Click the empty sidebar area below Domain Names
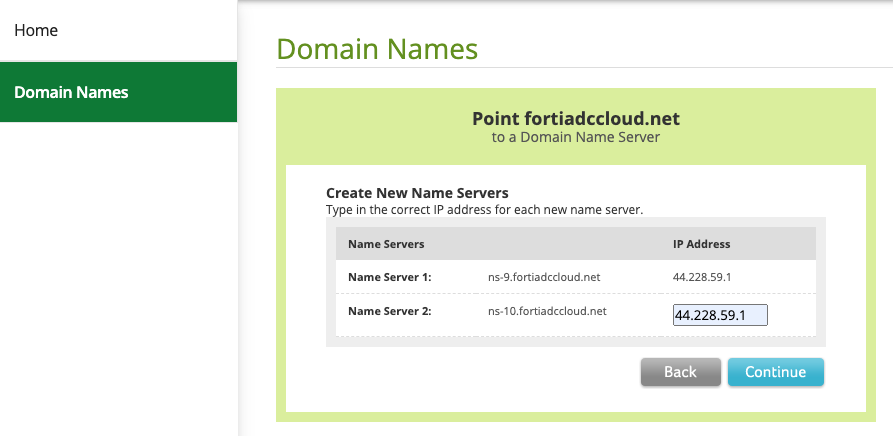Image resolution: width=893 pixels, height=436 pixels. pyautogui.click(x=118, y=280)
